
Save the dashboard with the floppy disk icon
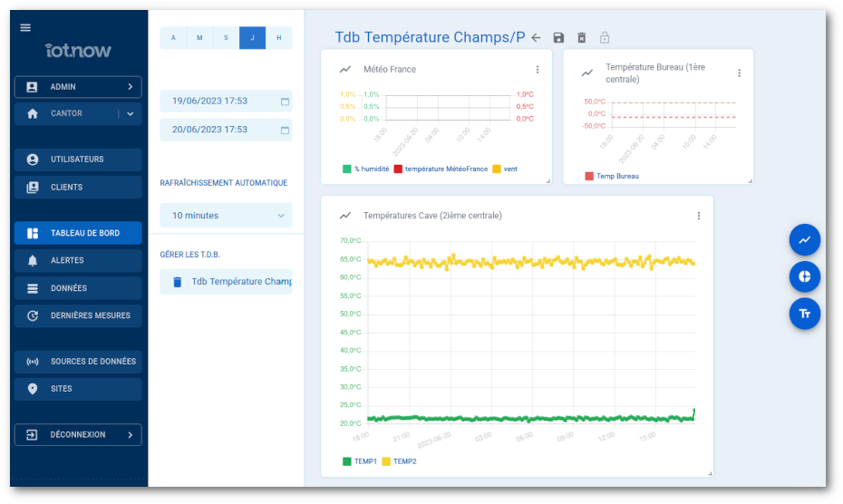[x=558, y=37]
